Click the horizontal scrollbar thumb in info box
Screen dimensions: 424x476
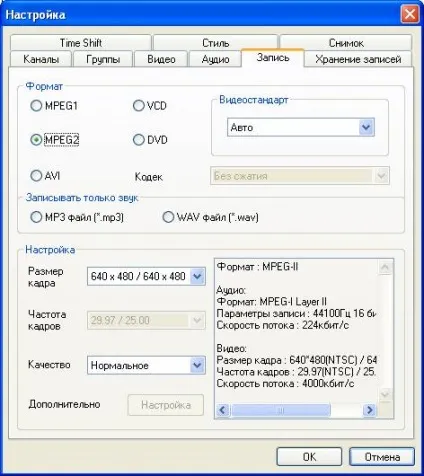tap(281, 410)
